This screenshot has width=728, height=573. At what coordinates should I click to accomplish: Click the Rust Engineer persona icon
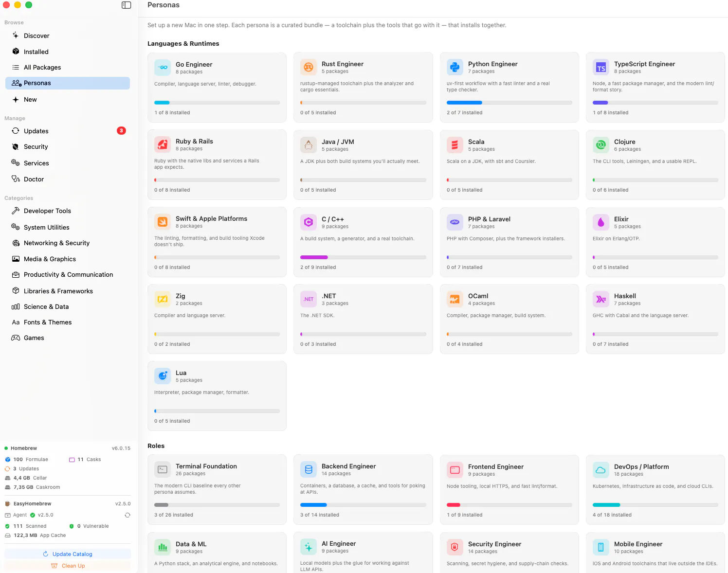(309, 67)
